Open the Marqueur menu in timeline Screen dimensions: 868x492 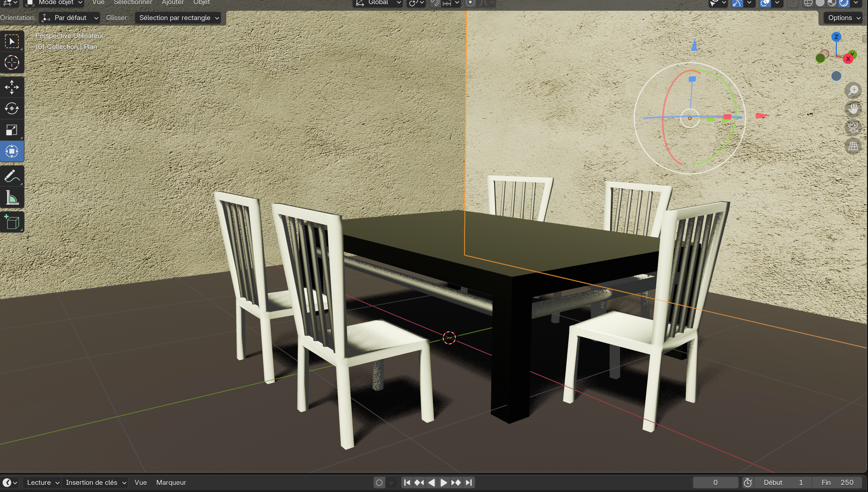click(x=171, y=483)
